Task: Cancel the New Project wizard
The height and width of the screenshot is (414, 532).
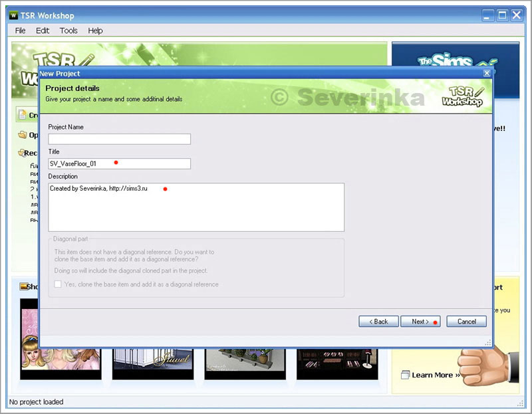Action: (466, 322)
